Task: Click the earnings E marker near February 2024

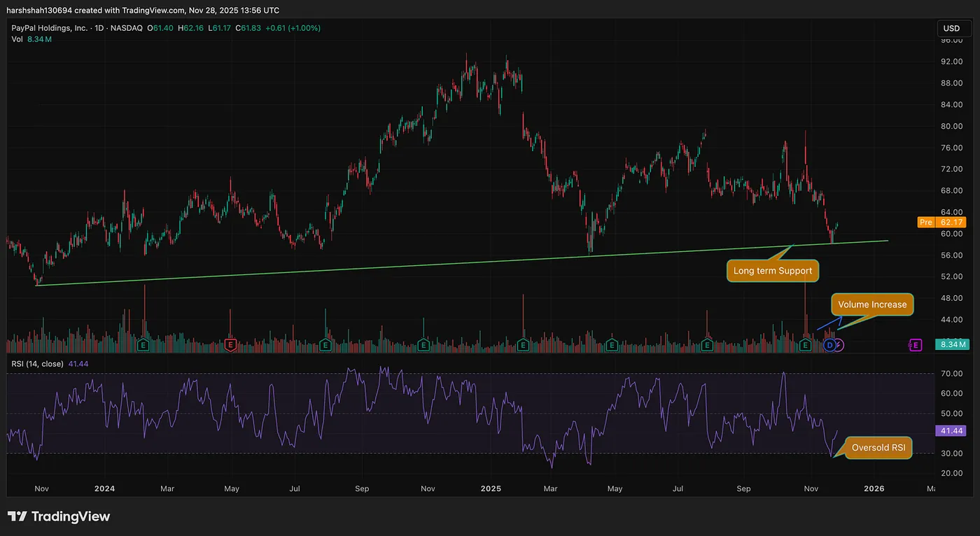Action: point(143,345)
